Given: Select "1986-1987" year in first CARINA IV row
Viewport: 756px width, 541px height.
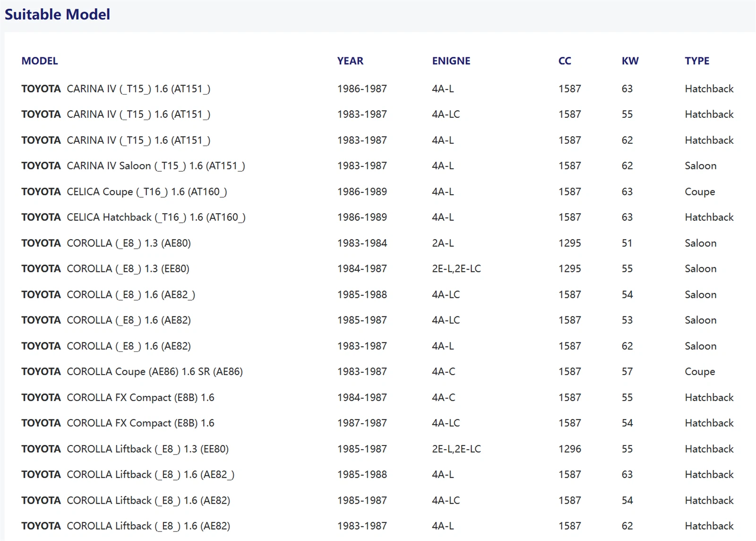Looking at the screenshot, I should point(362,89).
